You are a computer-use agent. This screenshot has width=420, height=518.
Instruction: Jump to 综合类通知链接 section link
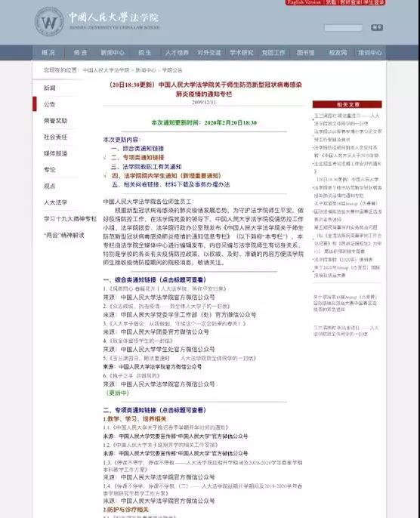143,149
